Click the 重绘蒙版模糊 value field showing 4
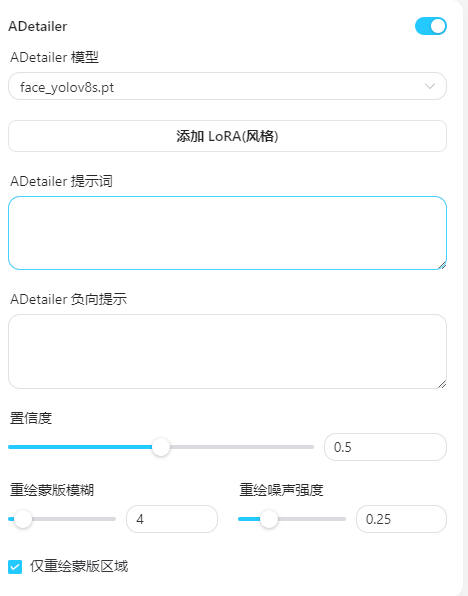The image size is (468, 596). 172,519
